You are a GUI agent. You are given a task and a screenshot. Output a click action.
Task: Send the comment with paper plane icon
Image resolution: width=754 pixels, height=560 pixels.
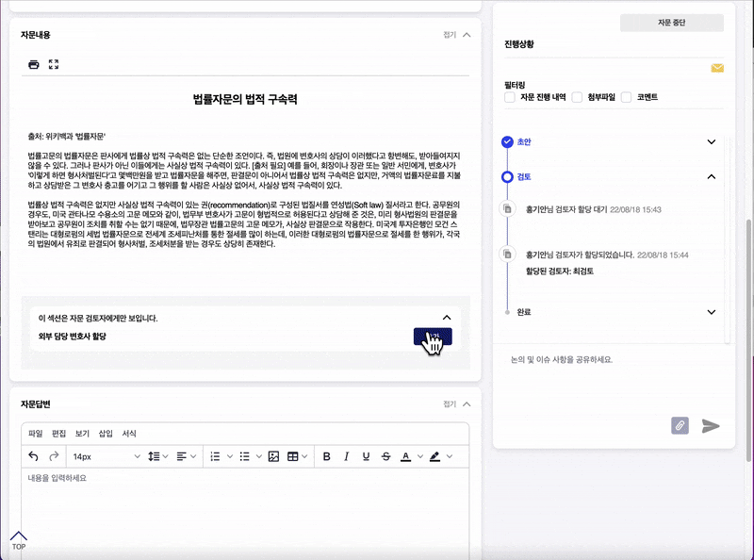click(x=711, y=426)
